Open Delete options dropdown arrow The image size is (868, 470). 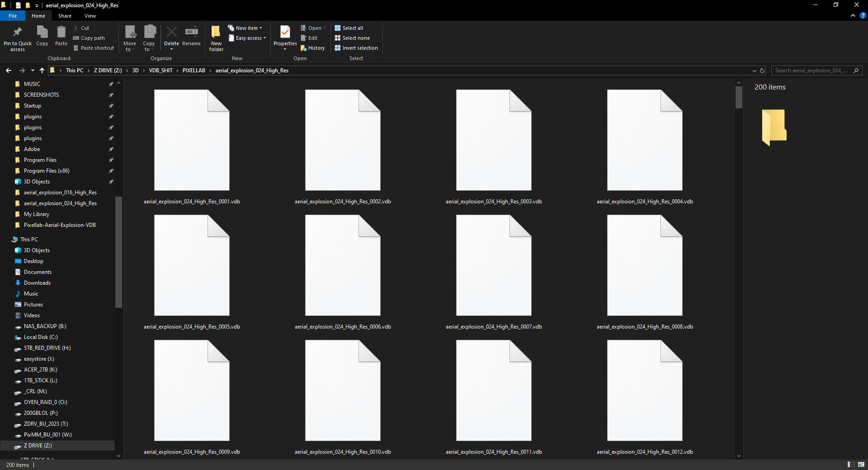[171, 49]
